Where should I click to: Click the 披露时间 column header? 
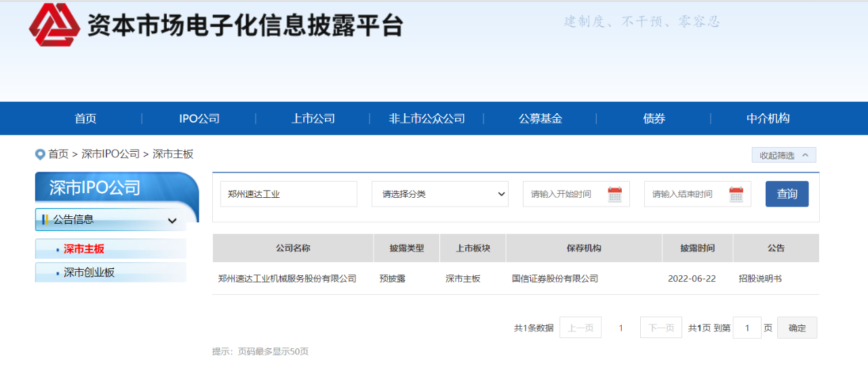pos(698,248)
